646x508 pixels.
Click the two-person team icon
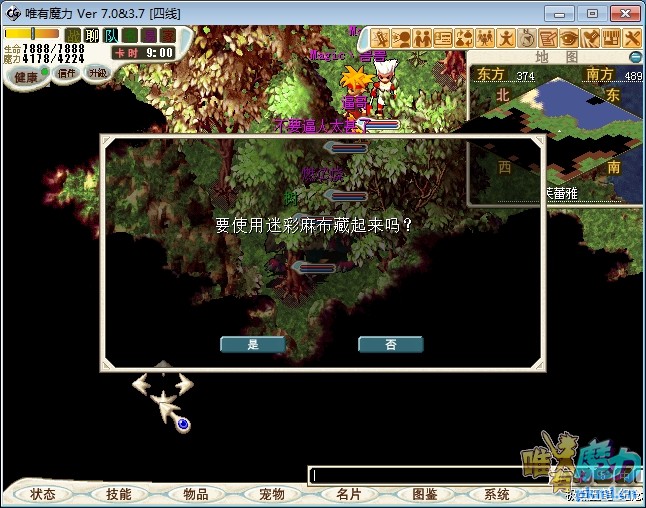422,38
